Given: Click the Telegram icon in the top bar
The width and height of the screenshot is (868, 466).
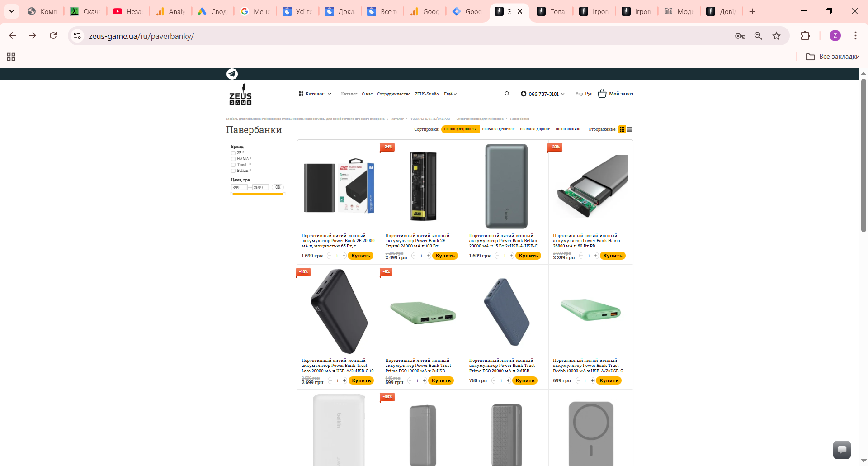Looking at the screenshot, I should coord(232,74).
